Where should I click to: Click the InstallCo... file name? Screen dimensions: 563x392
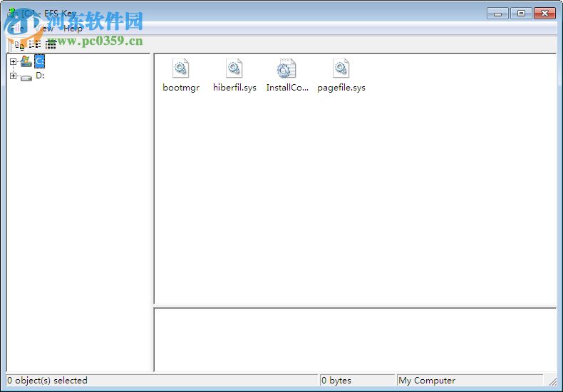[x=287, y=88]
